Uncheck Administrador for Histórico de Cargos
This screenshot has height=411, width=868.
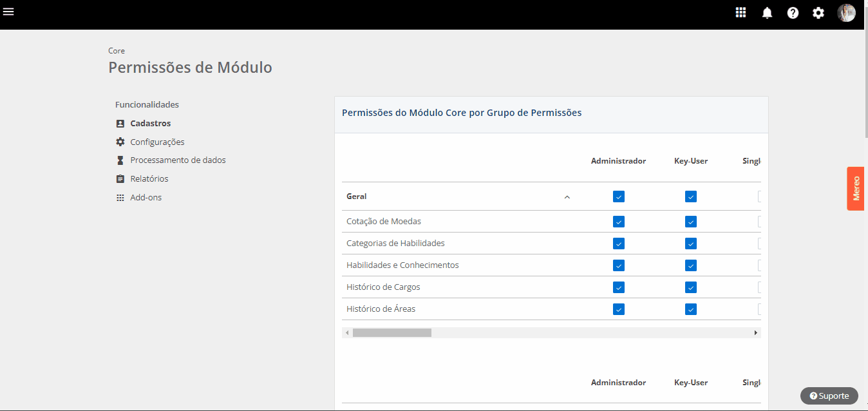[618, 287]
